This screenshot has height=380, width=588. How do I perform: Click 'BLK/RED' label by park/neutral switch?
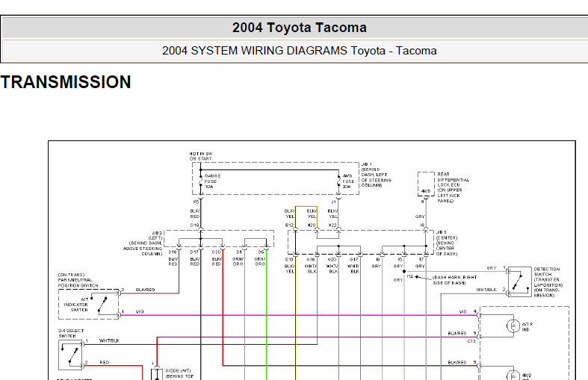coord(145,290)
